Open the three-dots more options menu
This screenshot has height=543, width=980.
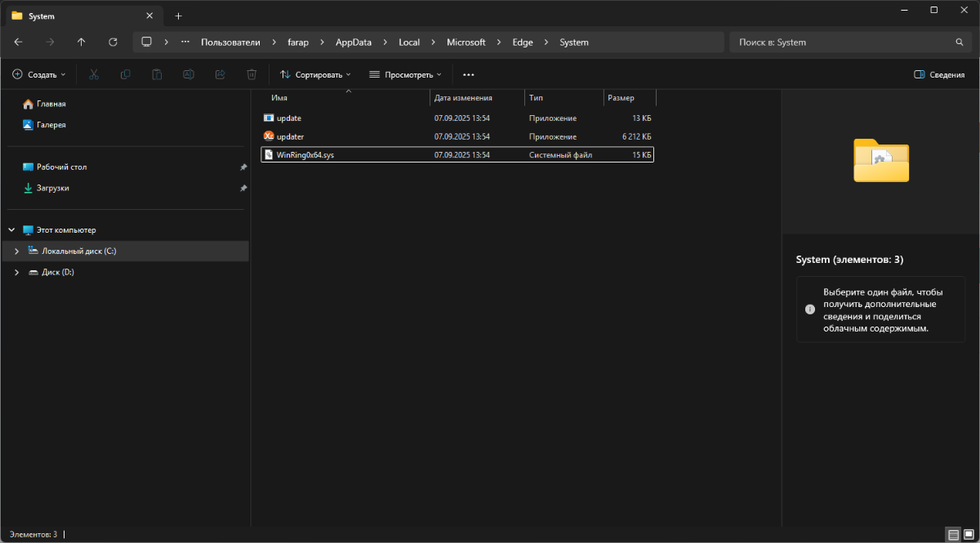point(468,74)
